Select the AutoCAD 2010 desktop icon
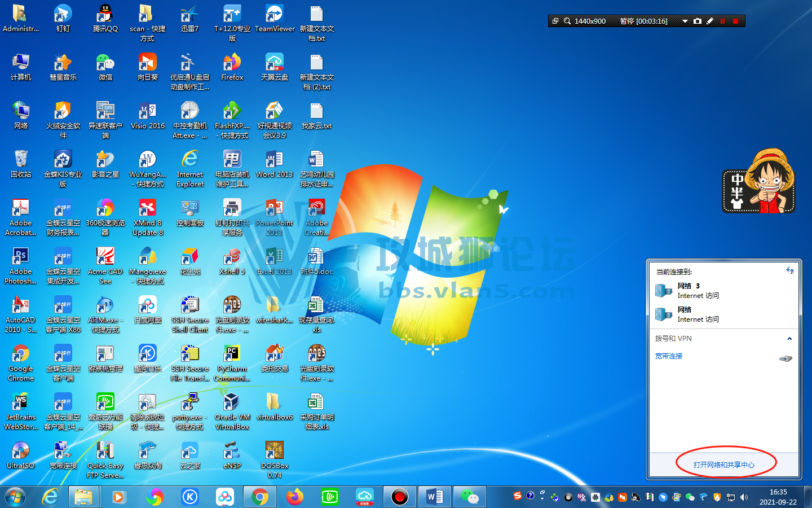Viewport: 812px width, 508px height. tap(21, 314)
